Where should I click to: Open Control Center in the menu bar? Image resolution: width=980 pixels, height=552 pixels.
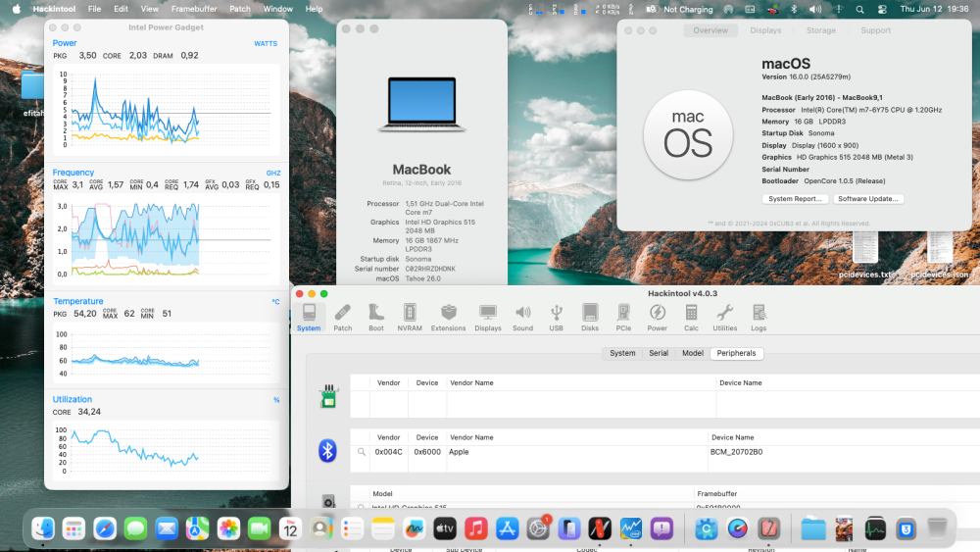(x=882, y=10)
